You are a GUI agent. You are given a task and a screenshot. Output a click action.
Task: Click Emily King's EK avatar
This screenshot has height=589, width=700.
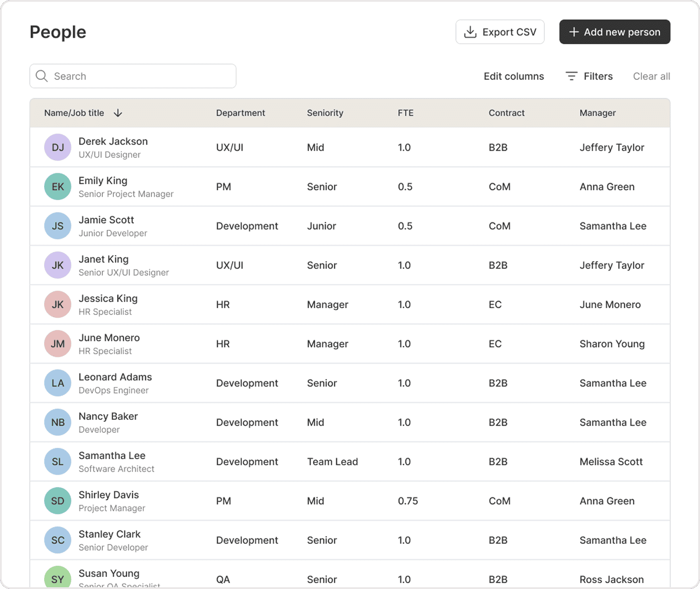[x=58, y=187]
